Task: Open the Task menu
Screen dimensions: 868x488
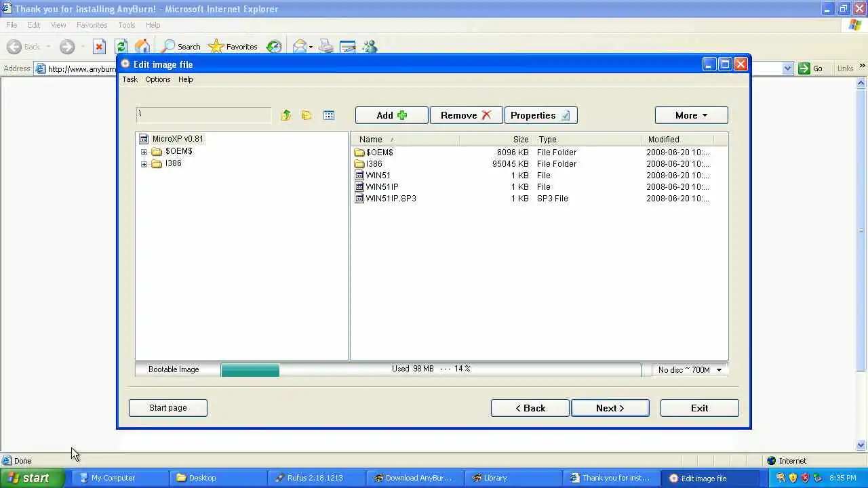Action: pos(130,79)
